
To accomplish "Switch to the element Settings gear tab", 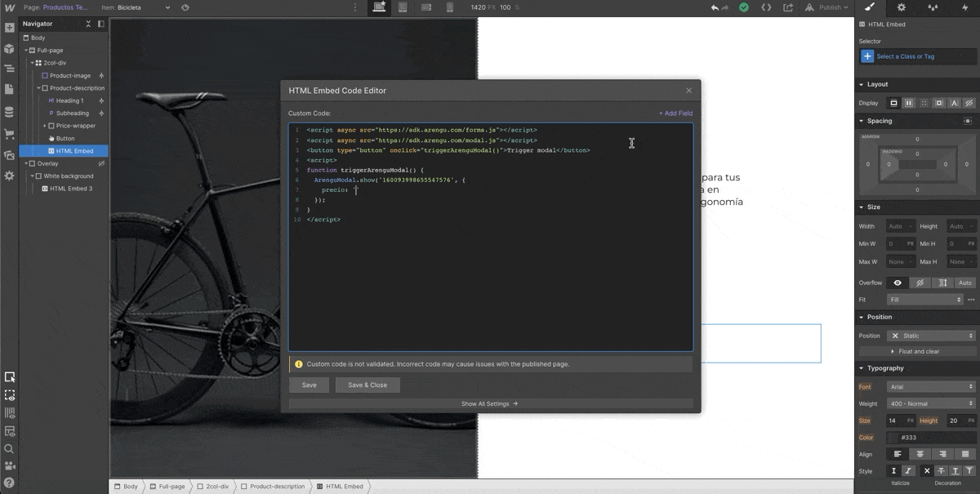I will coord(902,7).
